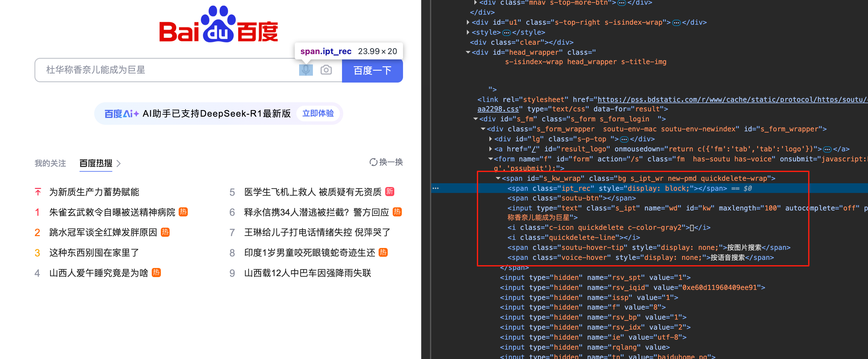Expand the div id="lg" node

(x=491, y=139)
